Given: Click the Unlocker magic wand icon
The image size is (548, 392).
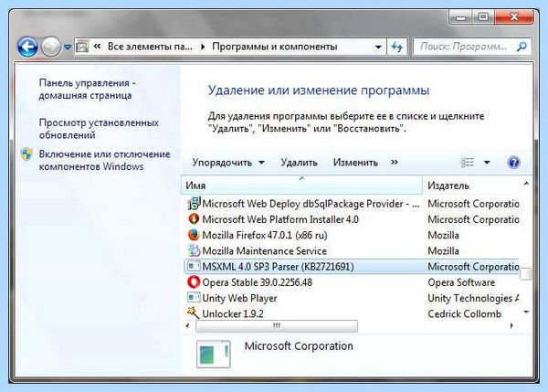Looking at the screenshot, I should pyautogui.click(x=194, y=313).
